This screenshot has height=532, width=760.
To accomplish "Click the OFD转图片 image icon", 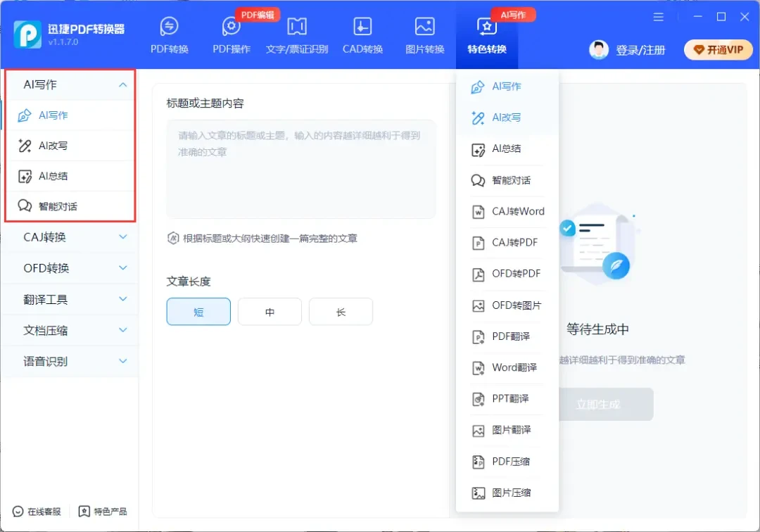I will (x=478, y=305).
